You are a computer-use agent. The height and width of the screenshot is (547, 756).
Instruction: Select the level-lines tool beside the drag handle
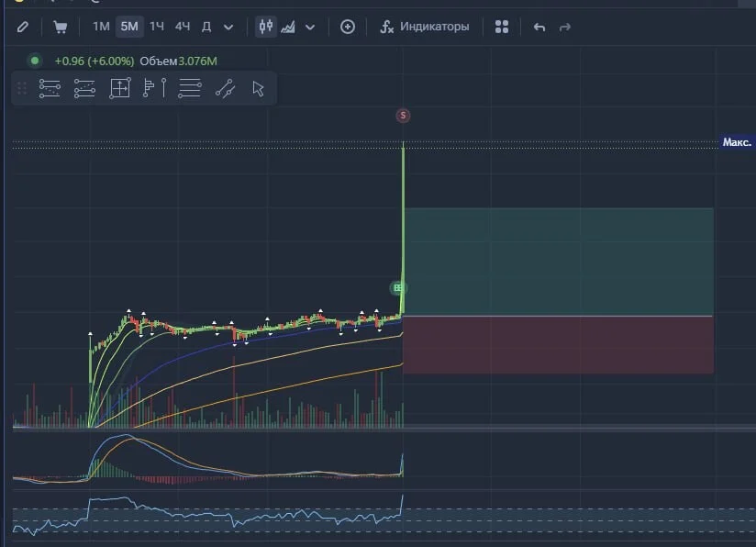(x=50, y=89)
